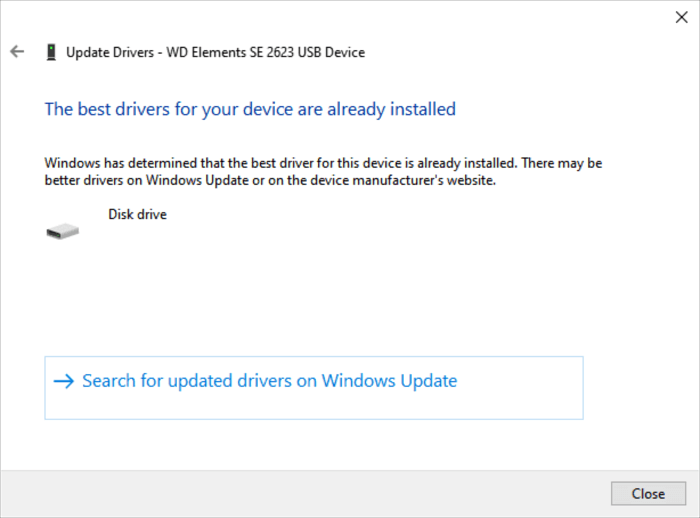This screenshot has height=518, width=700.
Task: Click the "best drivers already installed" blue heading
Action: 250,109
